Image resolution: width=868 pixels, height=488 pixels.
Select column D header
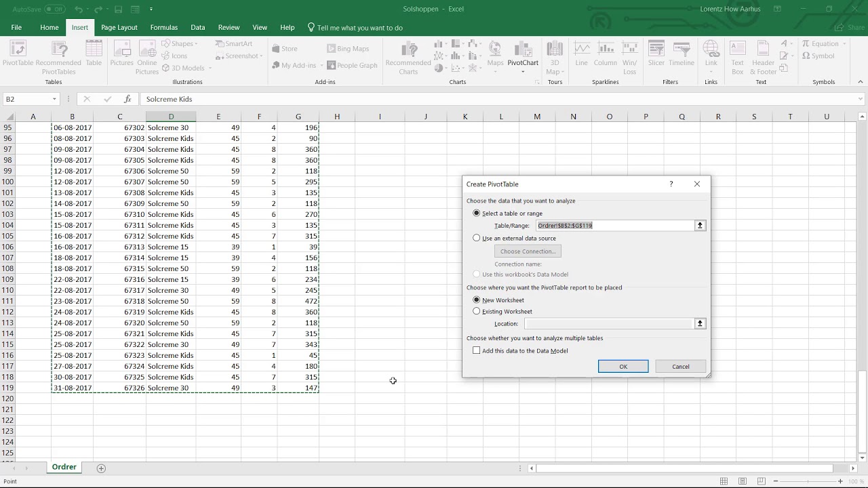click(171, 117)
